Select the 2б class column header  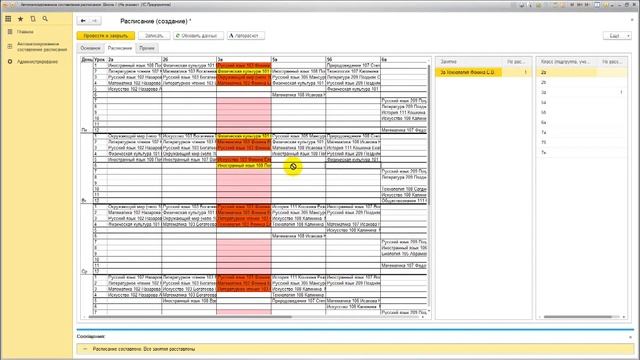coord(189,60)
